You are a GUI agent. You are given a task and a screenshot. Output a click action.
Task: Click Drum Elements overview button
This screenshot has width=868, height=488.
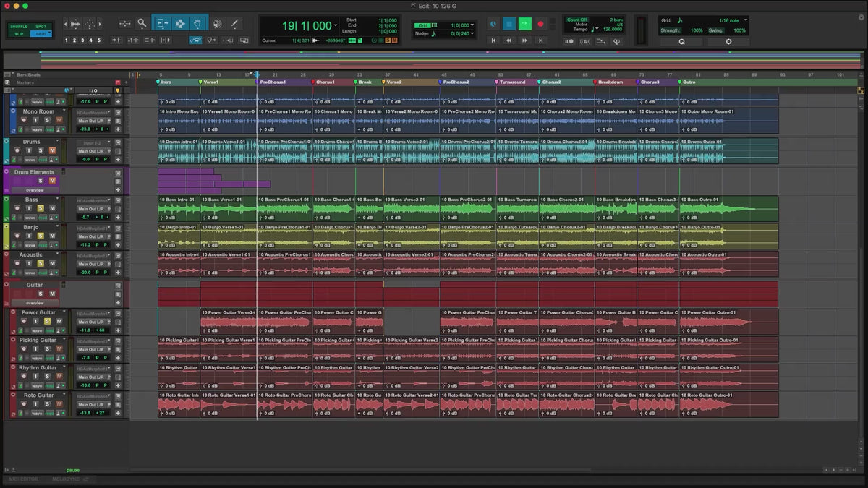click(35, 190)
